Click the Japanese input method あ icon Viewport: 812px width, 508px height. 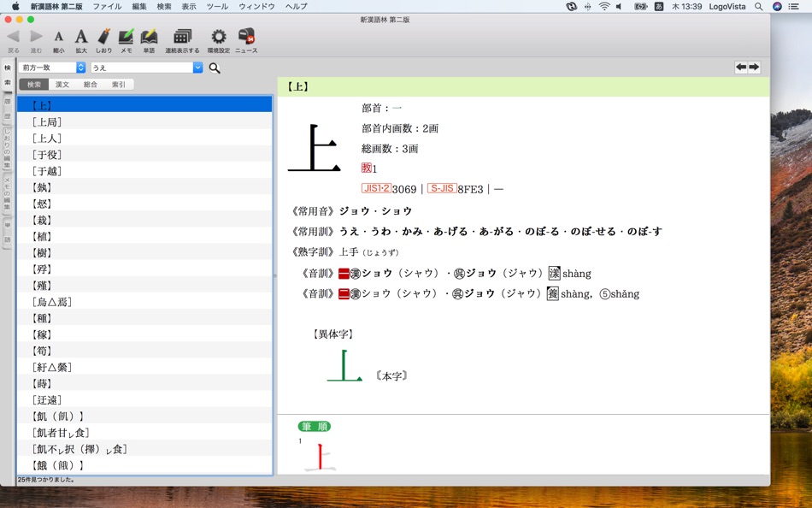659,6
